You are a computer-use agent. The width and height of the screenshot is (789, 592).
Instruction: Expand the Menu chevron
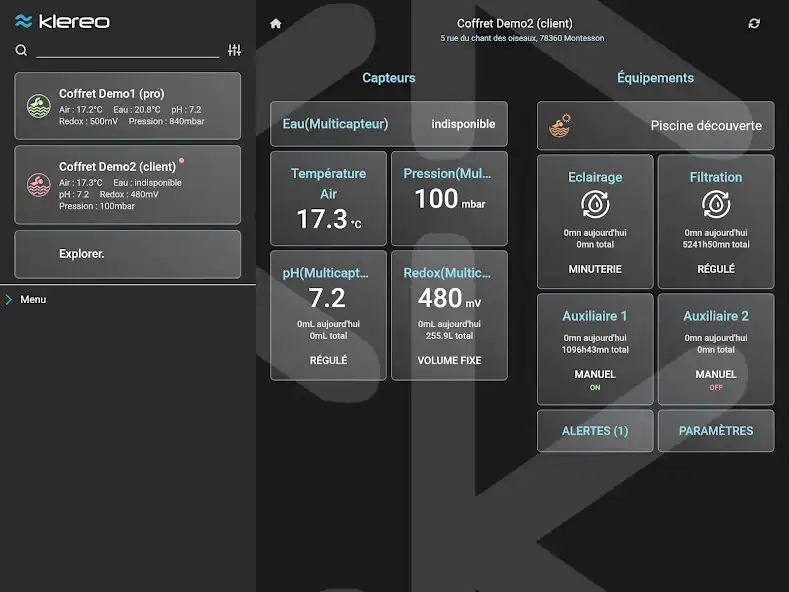point(9,300)
